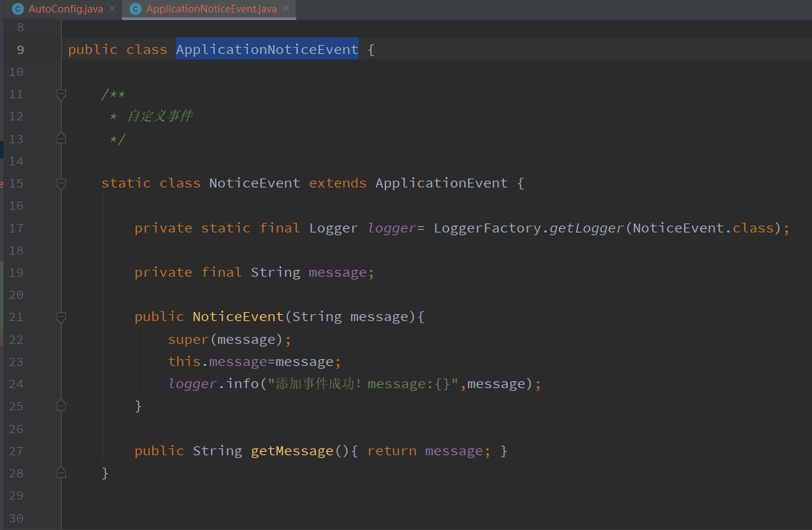
Task: Click the getMessage method name
Action: click(x=292, y=451)
